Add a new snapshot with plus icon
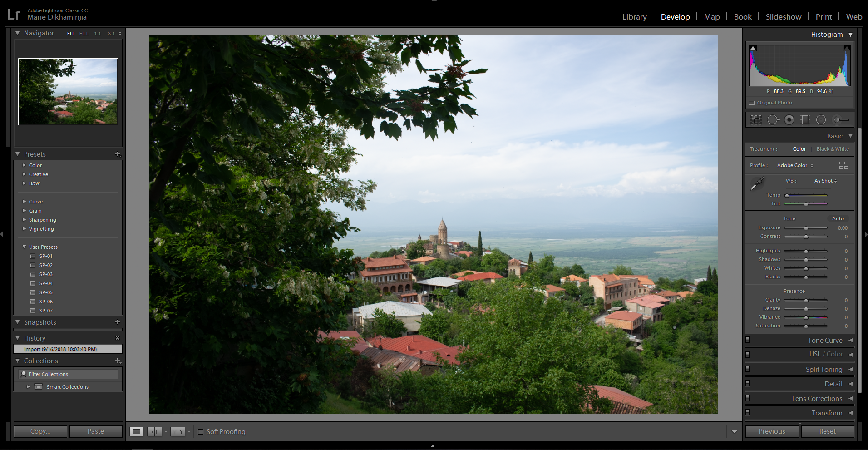This screenshot has width=868, height=450. (118, 322)
